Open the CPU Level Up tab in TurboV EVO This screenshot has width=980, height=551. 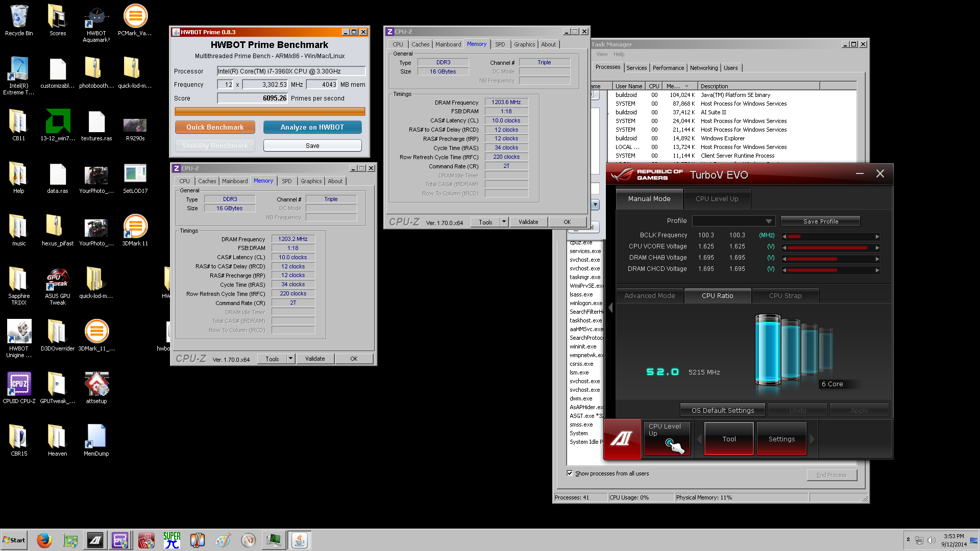[717, 199]
